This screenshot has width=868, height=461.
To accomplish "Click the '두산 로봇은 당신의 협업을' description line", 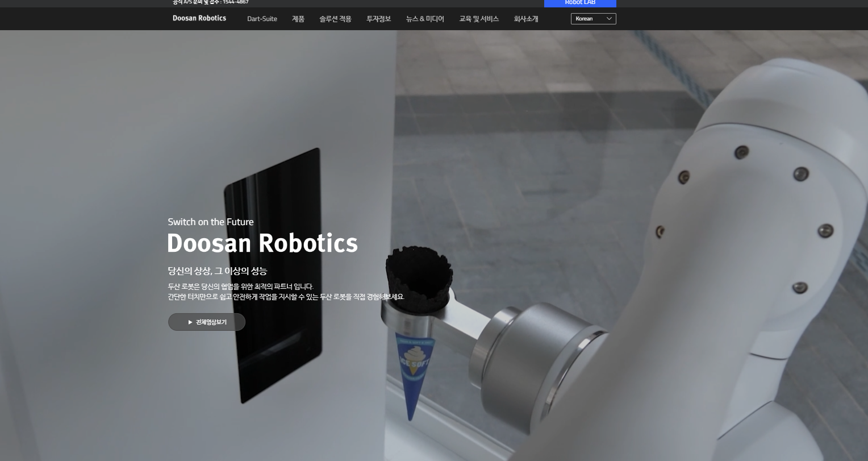I will (x=240, y=286).
